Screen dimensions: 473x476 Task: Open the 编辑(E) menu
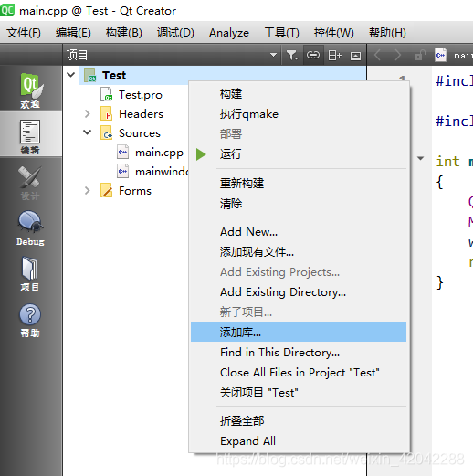point(73,33)
